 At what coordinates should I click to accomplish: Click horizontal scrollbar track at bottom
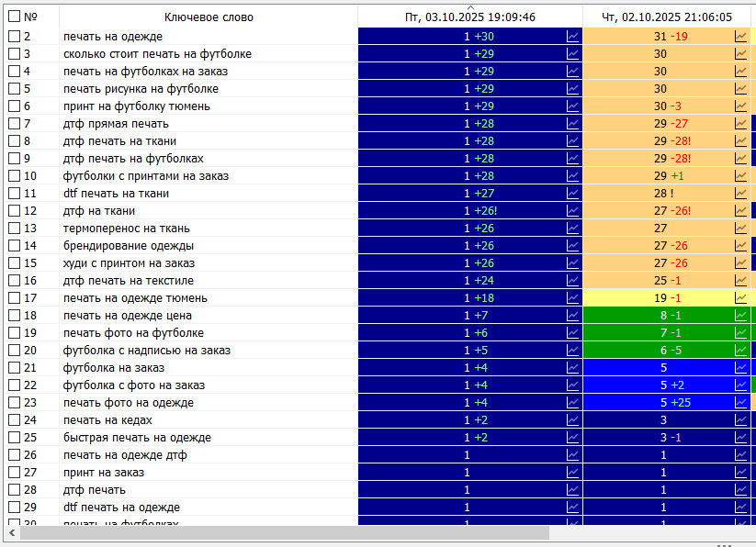tap(643, 533)
